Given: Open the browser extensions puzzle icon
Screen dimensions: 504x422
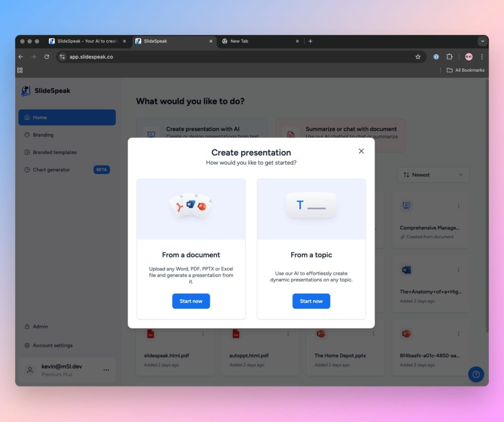Looking at the screenshot, I should coord(449,57).
